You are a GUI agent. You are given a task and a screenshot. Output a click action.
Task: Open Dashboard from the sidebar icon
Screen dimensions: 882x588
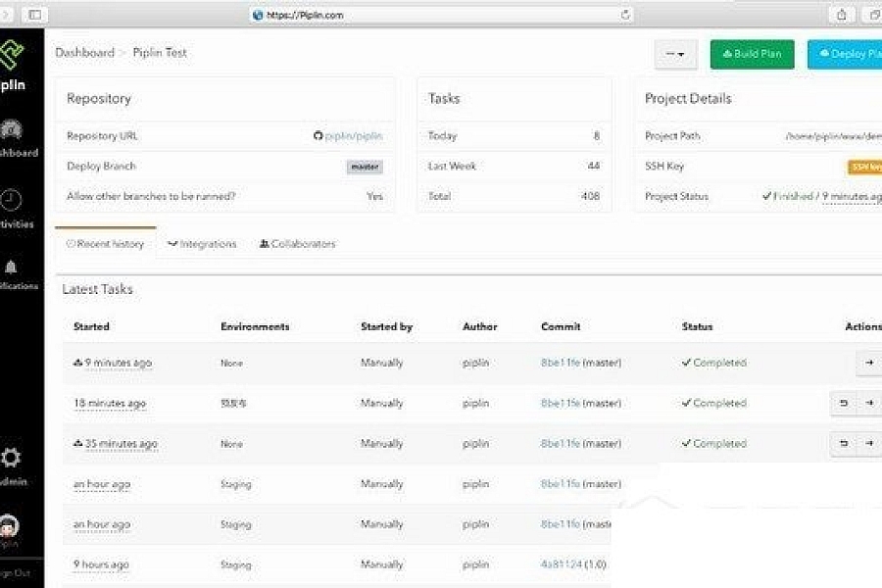(x=11, y=130)
